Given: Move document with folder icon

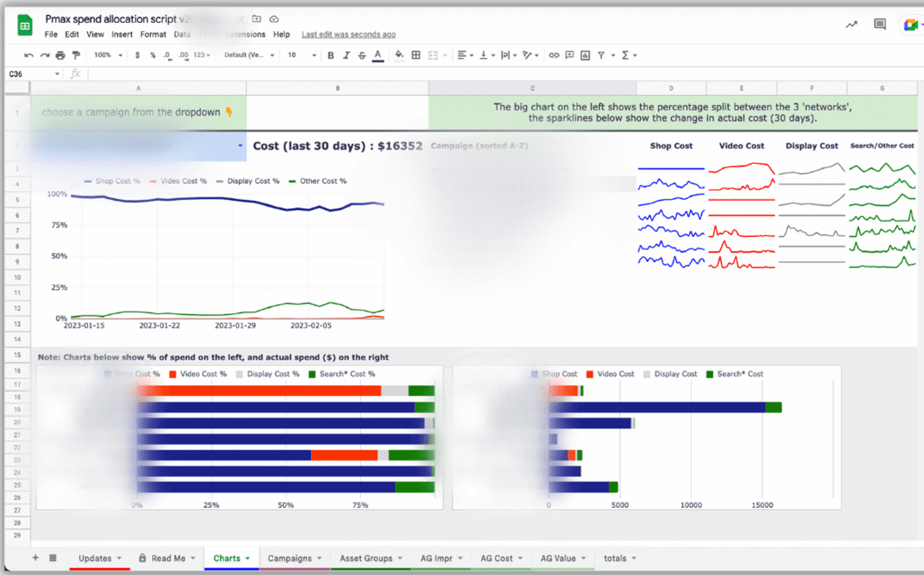Looking at the screenshot, I should point(256,19).
